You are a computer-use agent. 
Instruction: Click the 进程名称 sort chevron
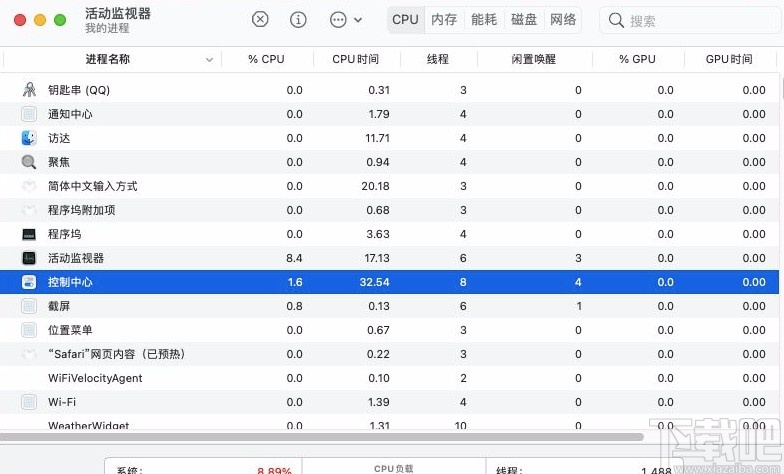210,60
